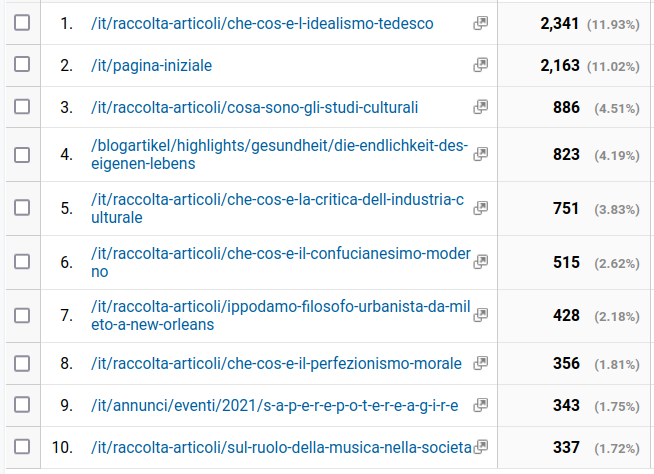Select the checkbox for row 3
This screenshot has height=474, width=654.
22,106
